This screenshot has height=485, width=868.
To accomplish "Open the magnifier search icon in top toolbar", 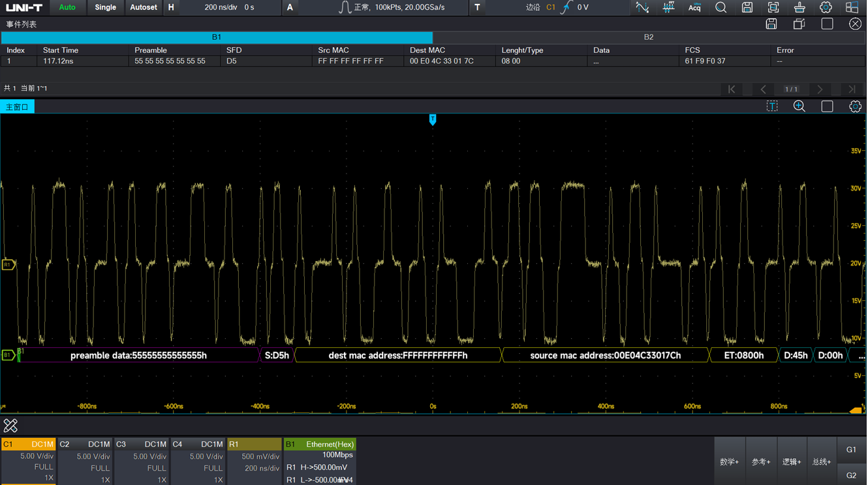I will (x=721, y=8).
